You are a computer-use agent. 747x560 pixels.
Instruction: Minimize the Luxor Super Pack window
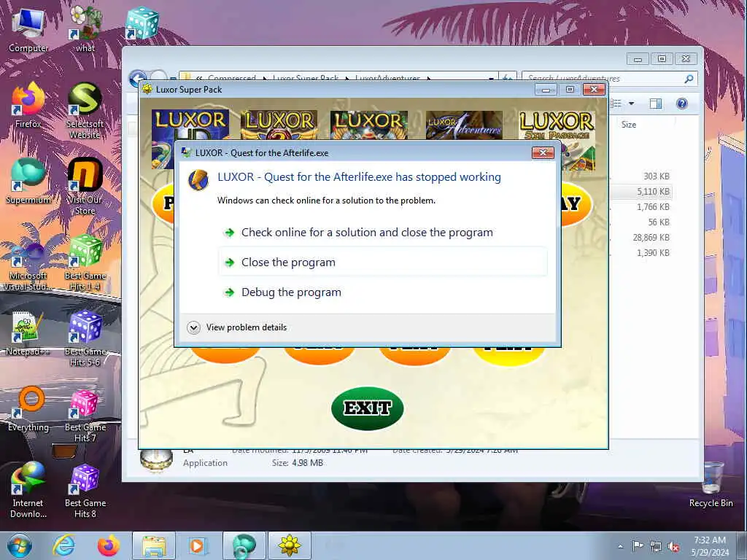point(546,90)
